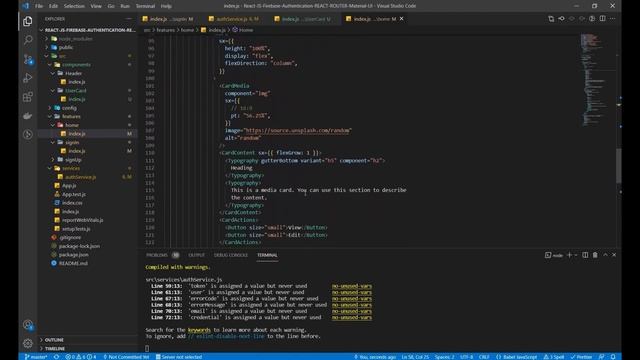Switch to the UserCard index.js tab
Image resolution: width=640 pixels, height=360 pixels.
[306, 19]
